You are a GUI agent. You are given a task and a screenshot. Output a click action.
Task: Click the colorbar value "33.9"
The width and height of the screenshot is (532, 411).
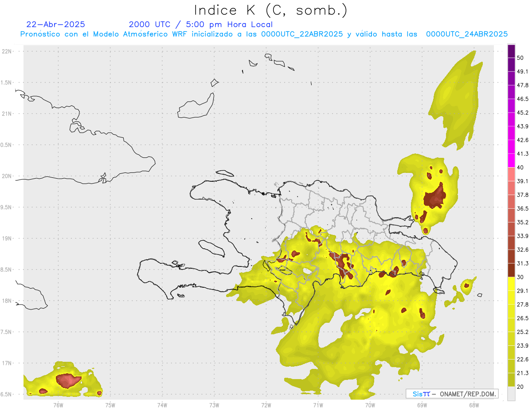[523, 236]
